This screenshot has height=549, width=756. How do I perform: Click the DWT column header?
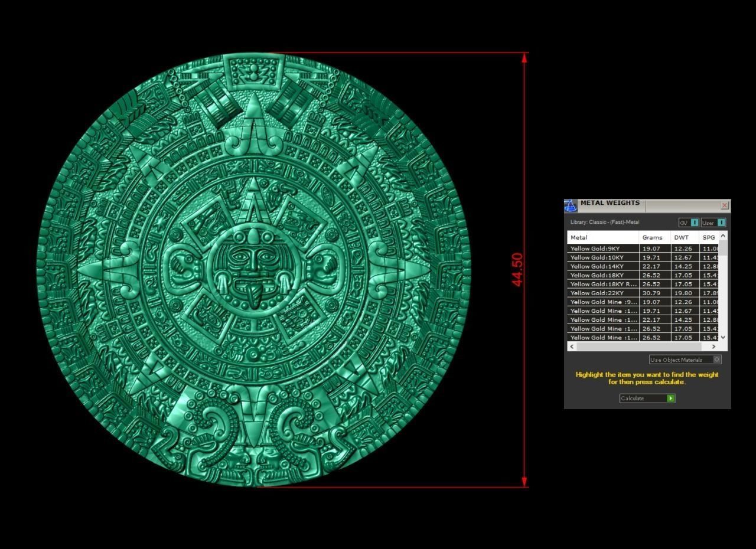pos(685,237)
